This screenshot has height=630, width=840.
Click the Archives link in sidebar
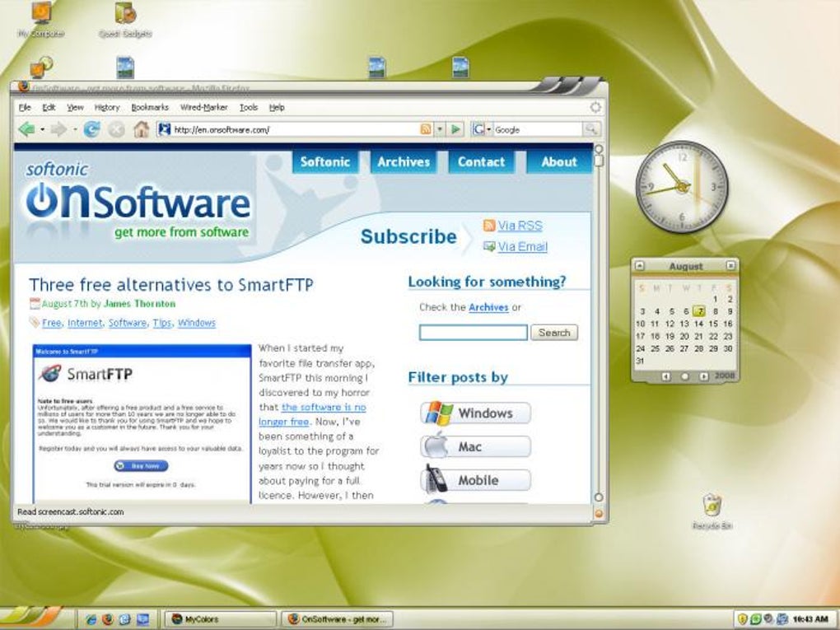point(488,307)
